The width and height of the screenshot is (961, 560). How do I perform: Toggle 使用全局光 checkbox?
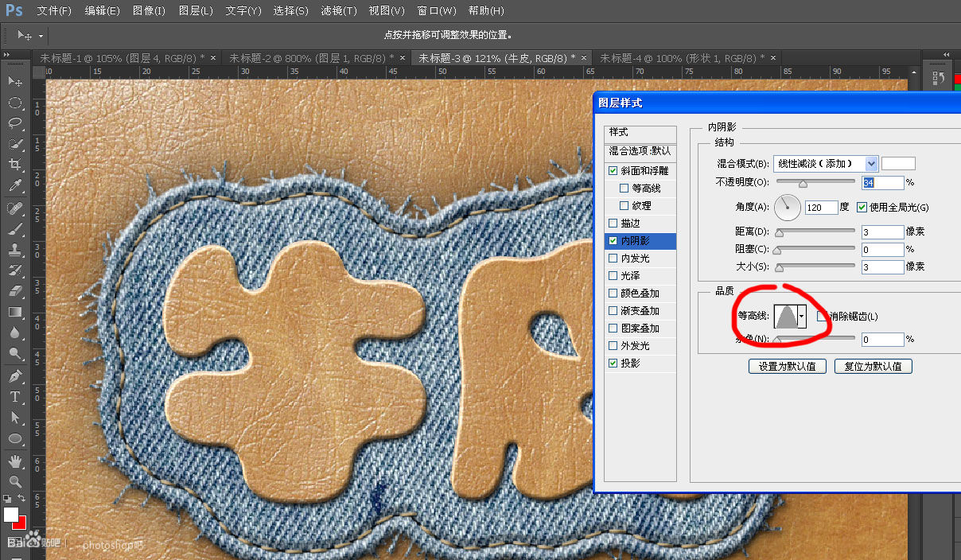[x=862, y=208]
